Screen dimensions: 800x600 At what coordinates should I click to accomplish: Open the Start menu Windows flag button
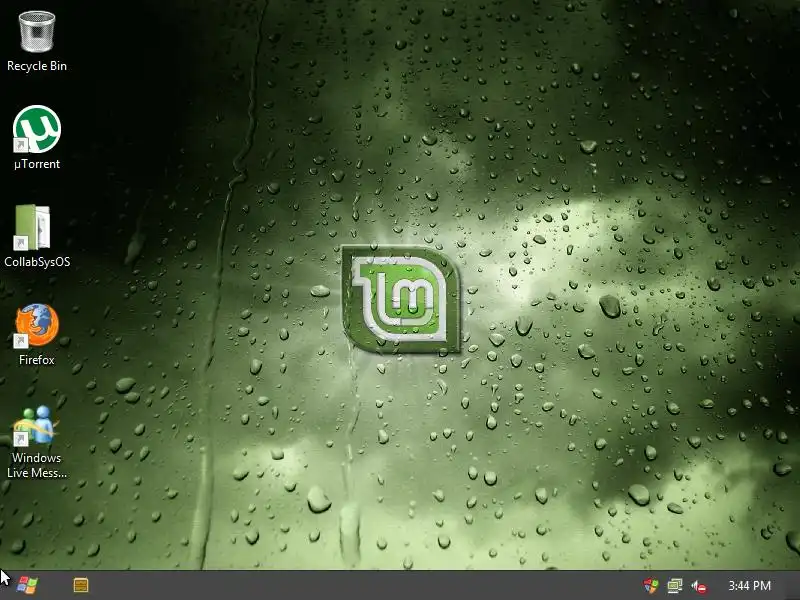(27, 585)
